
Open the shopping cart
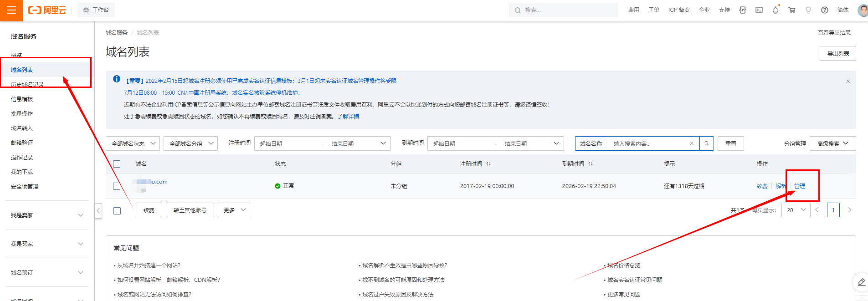pos(792,10)
